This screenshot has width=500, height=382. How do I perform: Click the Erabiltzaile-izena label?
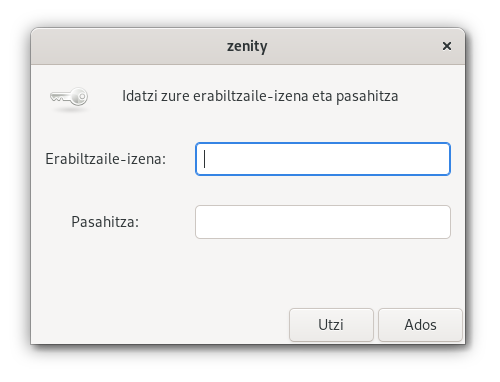(106, 159)
